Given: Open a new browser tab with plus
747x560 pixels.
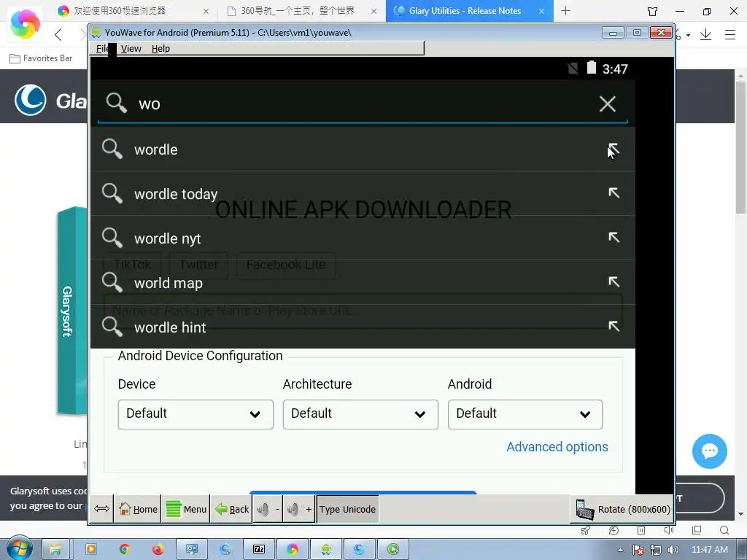Looking at the screenshot, I should tap(566, 10).
